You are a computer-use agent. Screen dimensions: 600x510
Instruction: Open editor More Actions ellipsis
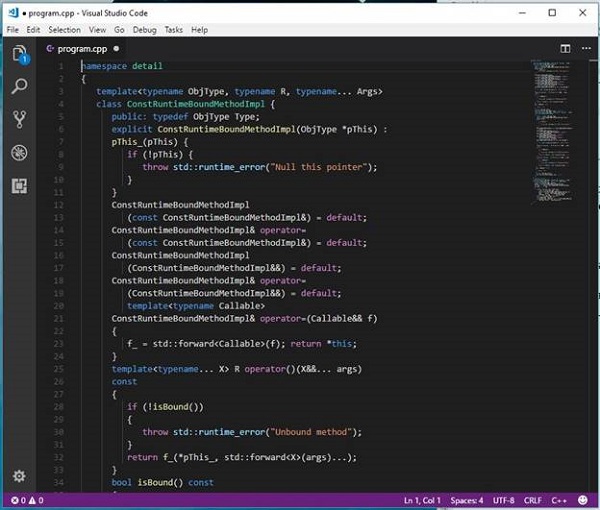586,48
